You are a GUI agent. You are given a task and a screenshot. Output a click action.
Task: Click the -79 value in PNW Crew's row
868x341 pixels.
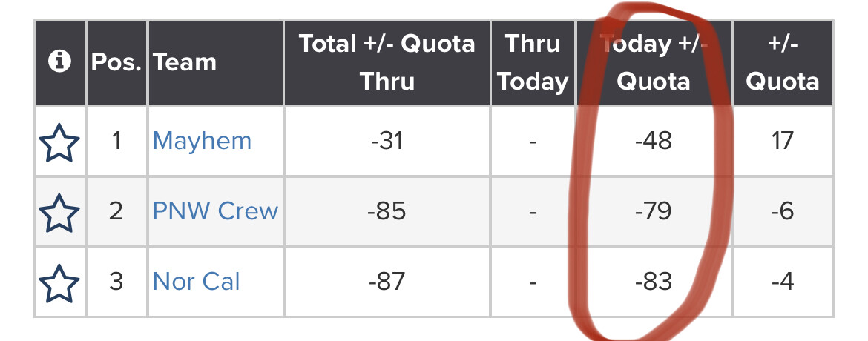coord(654,211)
